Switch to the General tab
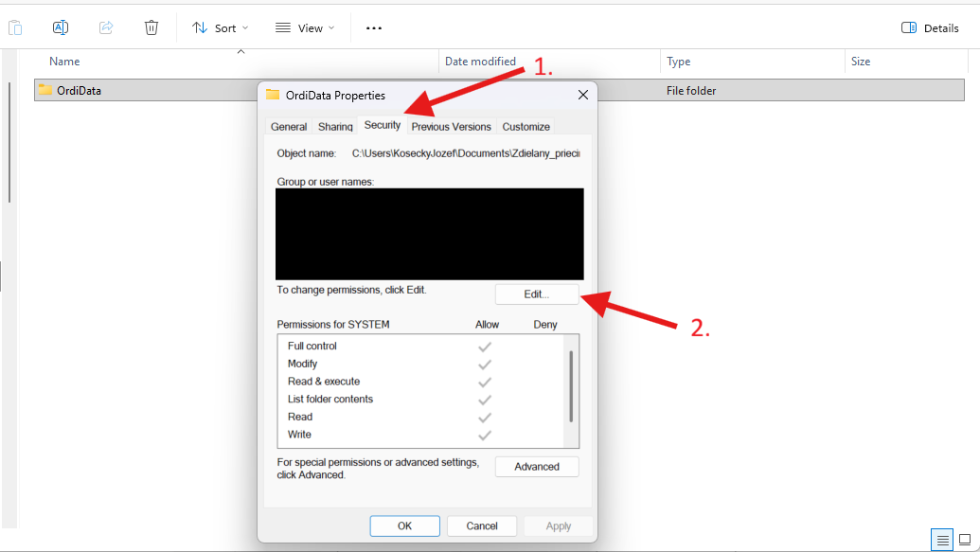The width and height of the screenshot is (980, 552). click(289, 126)
